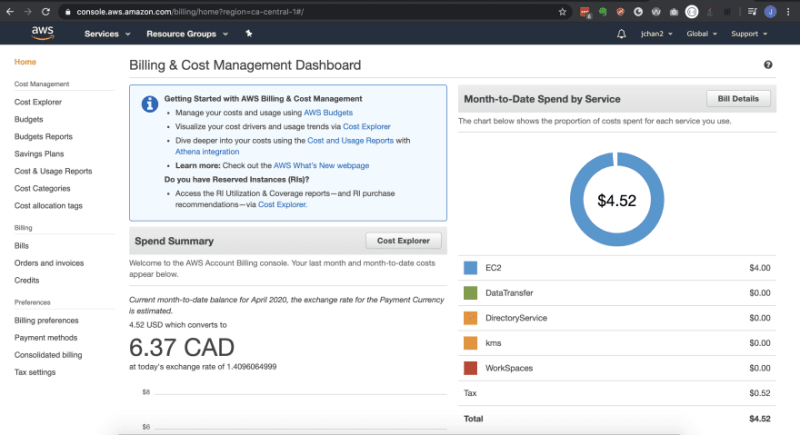This screenshot has width=800, height=435.
Task: Open Credits in sidebar
Action: pyautogui.click(x=27, y=280)
